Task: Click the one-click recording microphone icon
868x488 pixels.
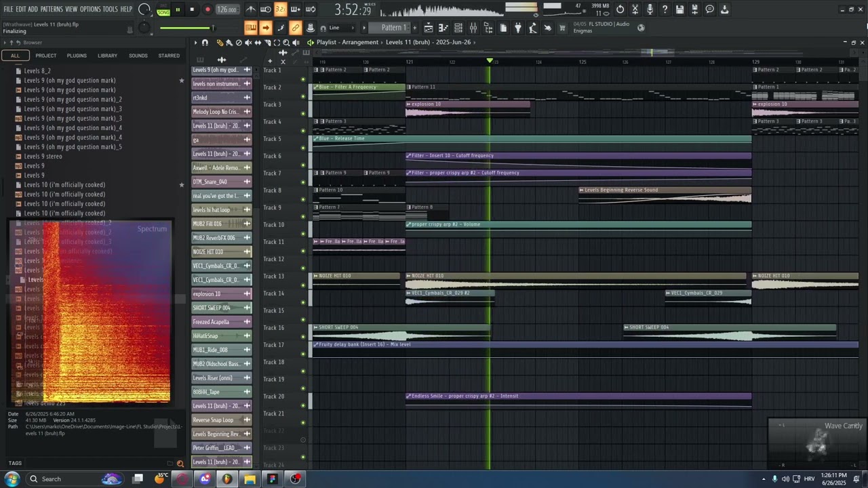Action: [650, 9]
